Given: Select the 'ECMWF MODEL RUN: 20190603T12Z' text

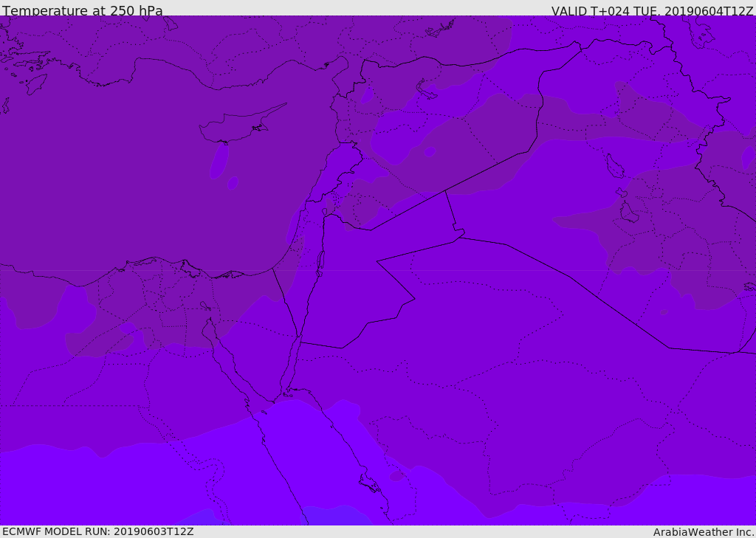Looking at the screenshot, I should (98, 531).
